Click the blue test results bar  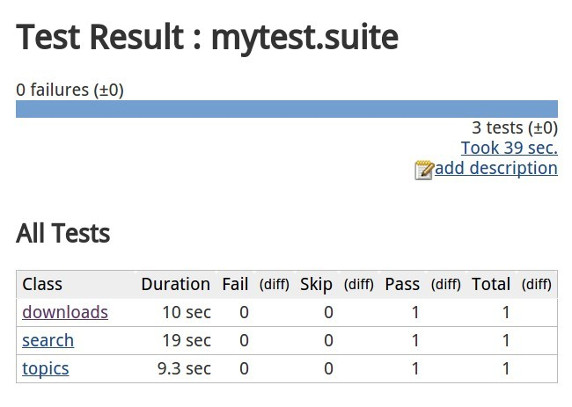(287, 109)
